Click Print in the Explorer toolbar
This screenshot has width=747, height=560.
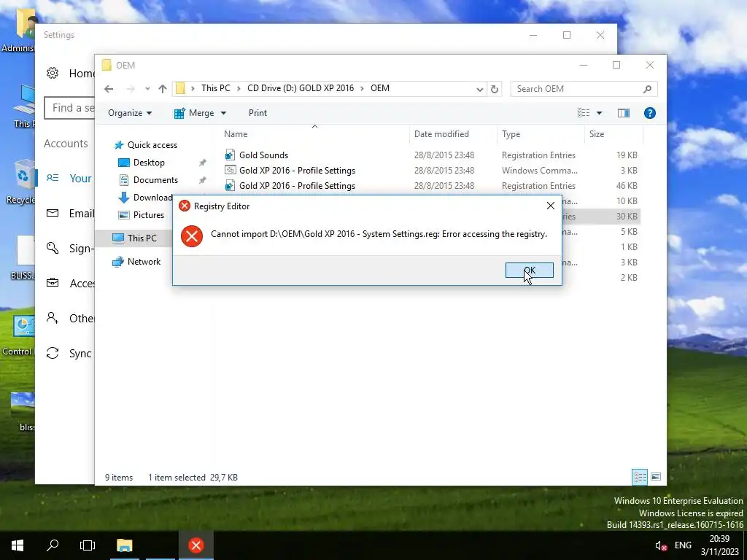click(x=258, y=113)
